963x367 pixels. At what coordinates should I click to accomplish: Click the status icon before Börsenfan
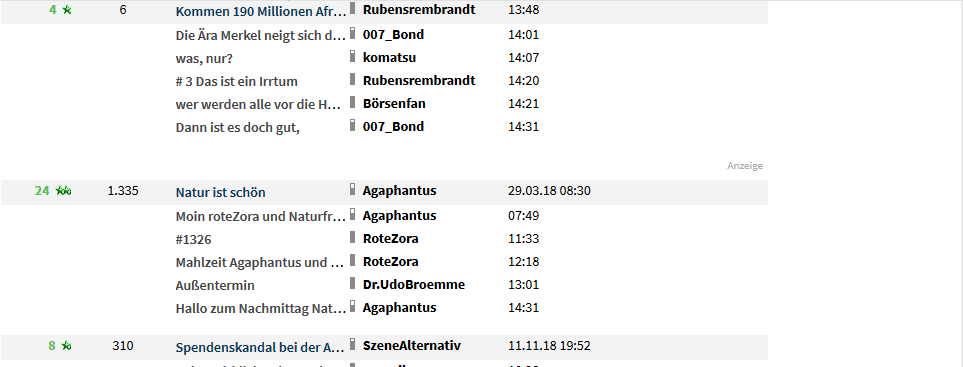[x=353, y=102]
